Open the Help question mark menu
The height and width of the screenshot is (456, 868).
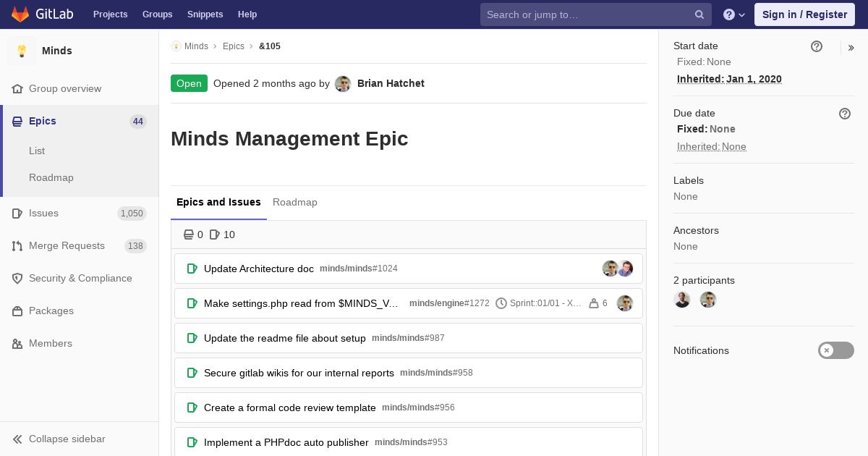click(x=734, y=14)
